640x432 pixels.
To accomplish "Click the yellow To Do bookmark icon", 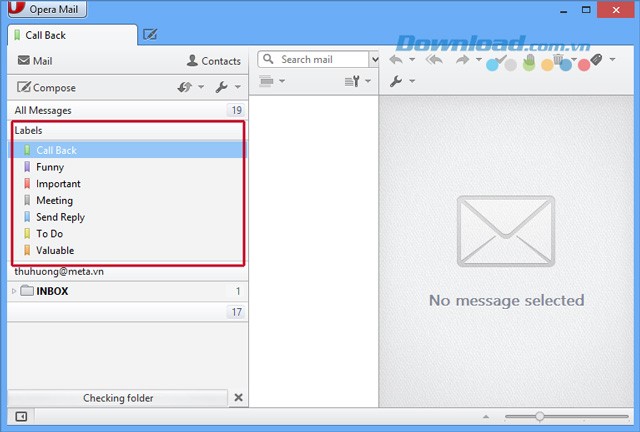I will (x=27, y=234).
